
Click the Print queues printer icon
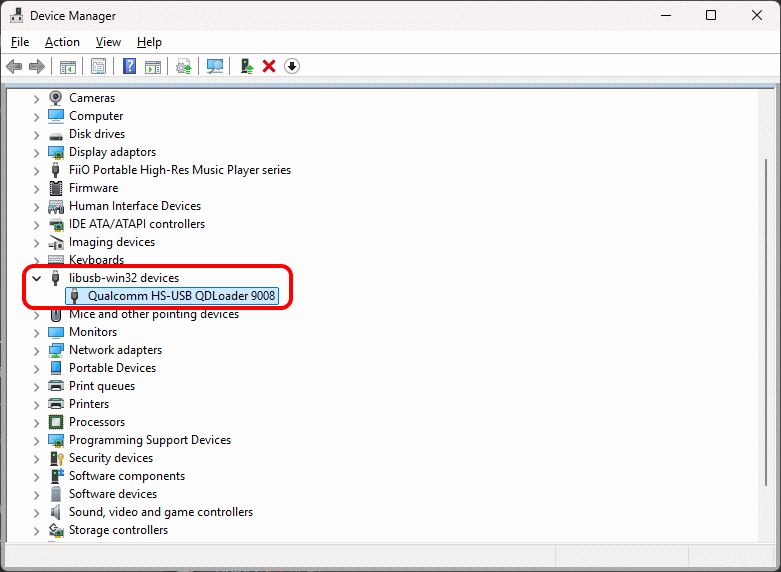(56, 386)
